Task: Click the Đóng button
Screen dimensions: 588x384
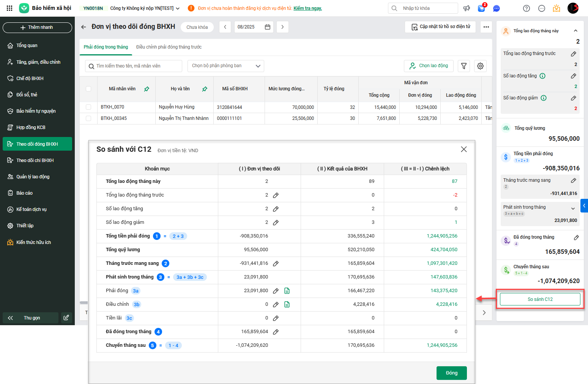Action: pyautogui.click(x=451, y=373)
